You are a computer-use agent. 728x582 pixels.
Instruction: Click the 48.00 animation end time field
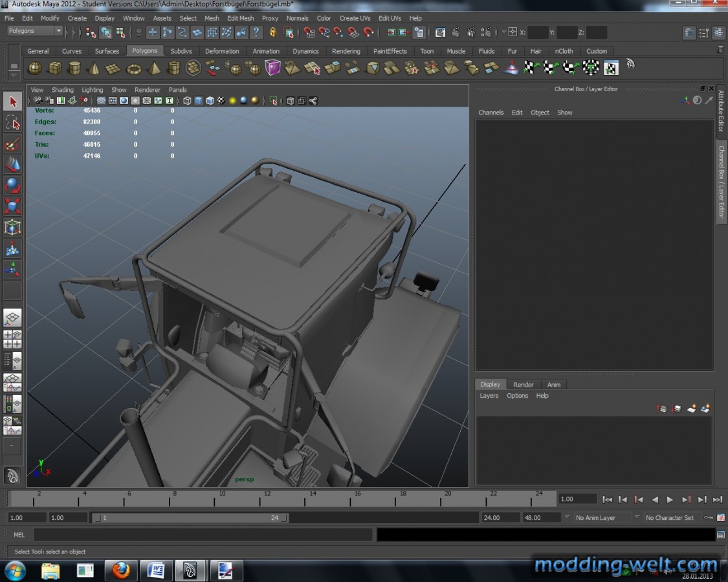coord(541,517)
